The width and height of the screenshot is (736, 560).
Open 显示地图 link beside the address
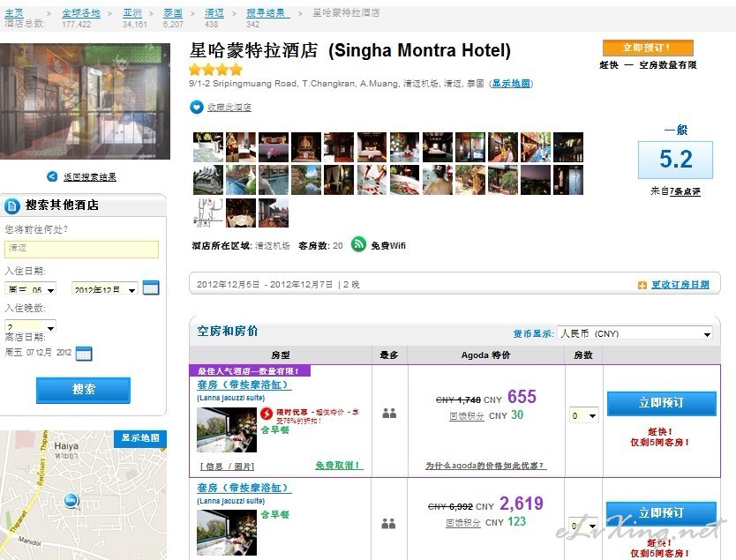pos(511,84)
